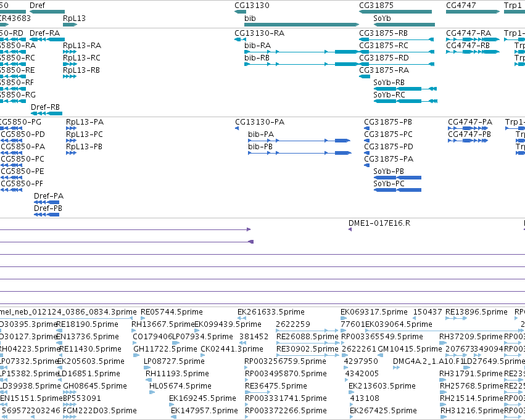Select transcript CG4747-RA
The image size is (525, 420).
(x=473, y=39)
